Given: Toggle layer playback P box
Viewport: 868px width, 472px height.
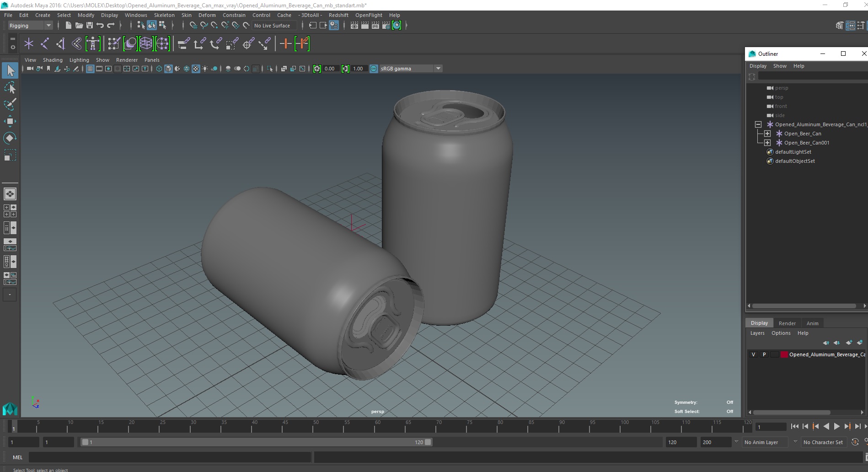Looking at the screenshot, I should click(764, 354).
